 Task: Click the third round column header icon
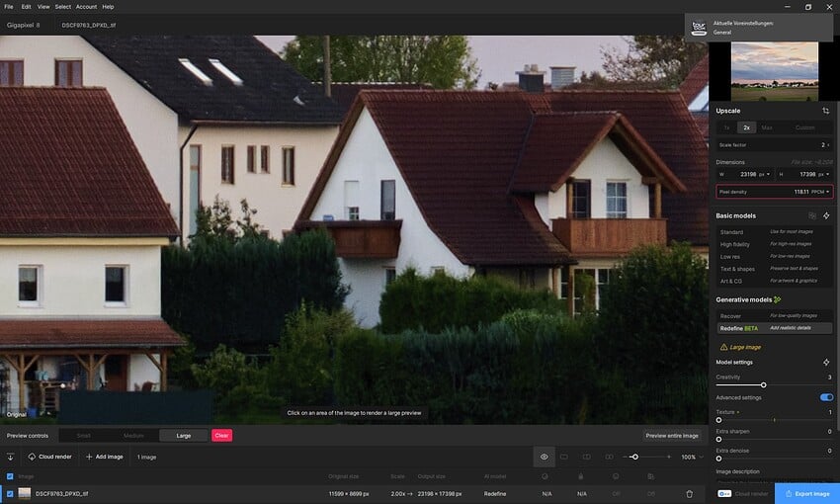(x=616, y=476)
